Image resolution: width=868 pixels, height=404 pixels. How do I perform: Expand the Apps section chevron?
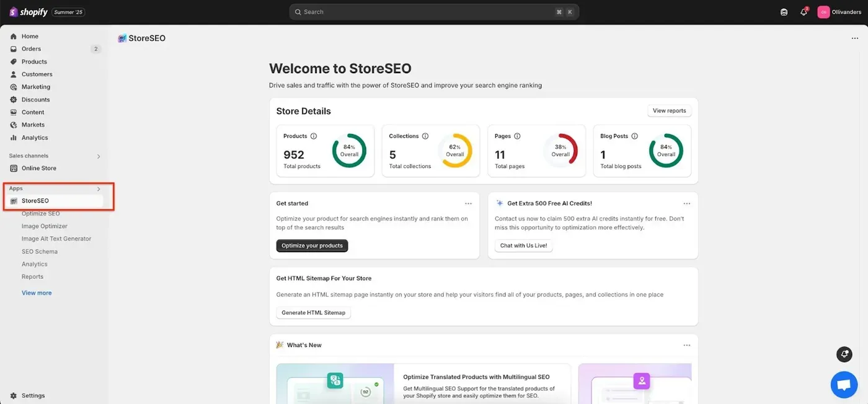click(x=99, y=189)
